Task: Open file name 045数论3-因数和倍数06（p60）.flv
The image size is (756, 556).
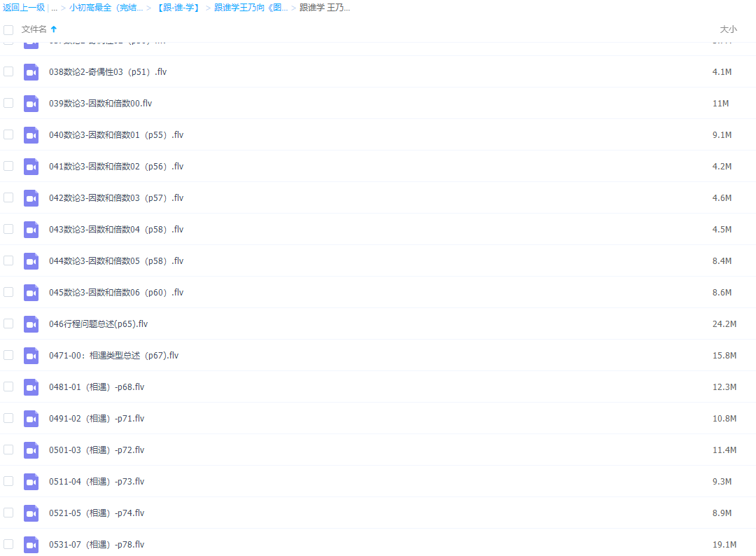Action: [x=116, y=292]
